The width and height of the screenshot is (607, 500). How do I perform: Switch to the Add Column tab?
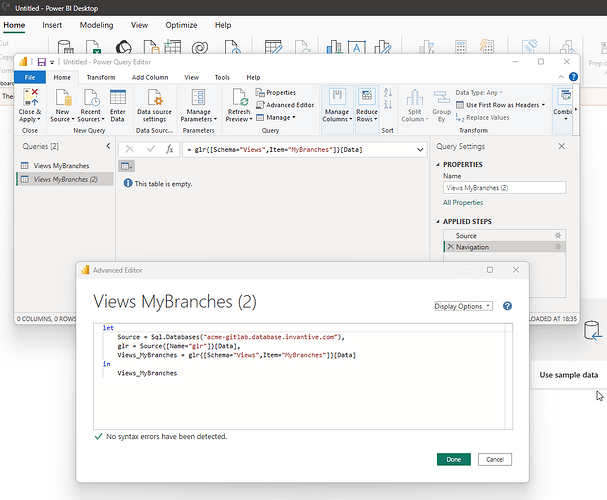(150, 77)
